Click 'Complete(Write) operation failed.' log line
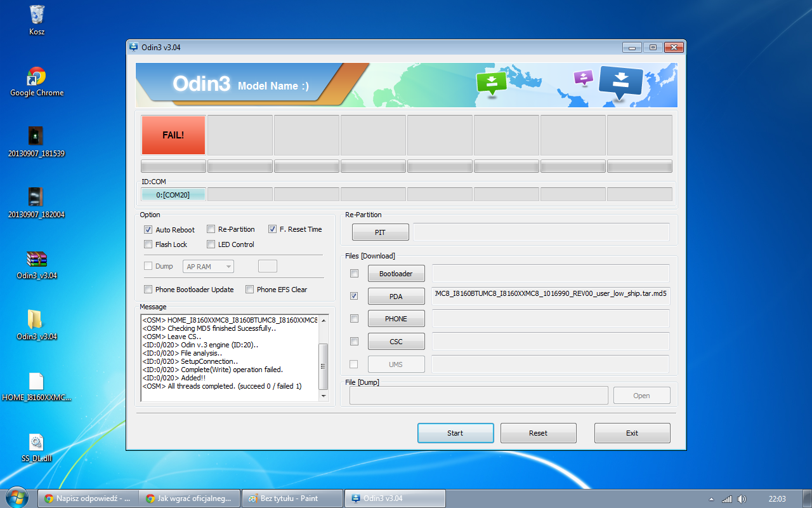This screenshot has height=508, width=812. coord(213,370)
